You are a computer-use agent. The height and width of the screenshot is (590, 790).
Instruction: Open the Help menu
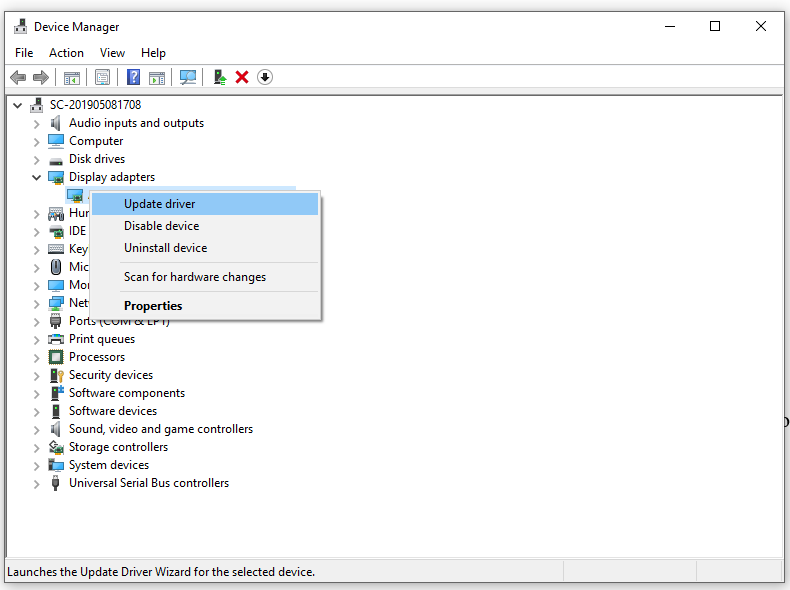coord(153,53)
